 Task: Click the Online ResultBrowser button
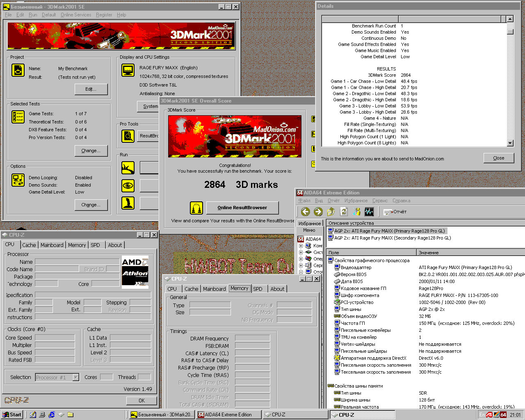242,208
